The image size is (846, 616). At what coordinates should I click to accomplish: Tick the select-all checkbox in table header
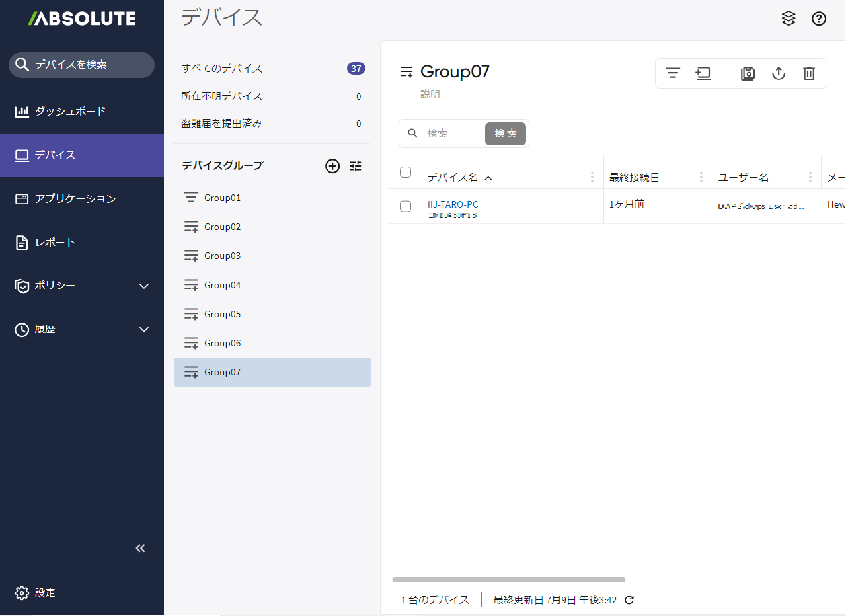click(x=406, y=173)
